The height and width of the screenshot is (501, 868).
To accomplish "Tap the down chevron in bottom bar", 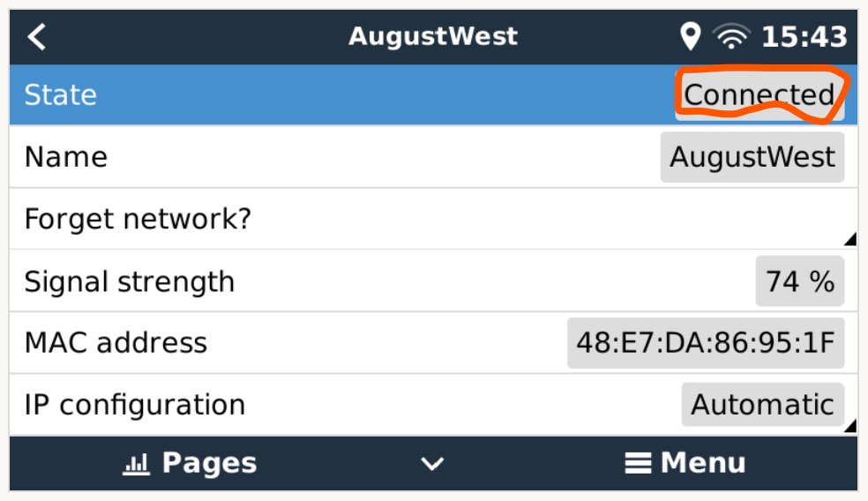I will [x=432, y=463].
